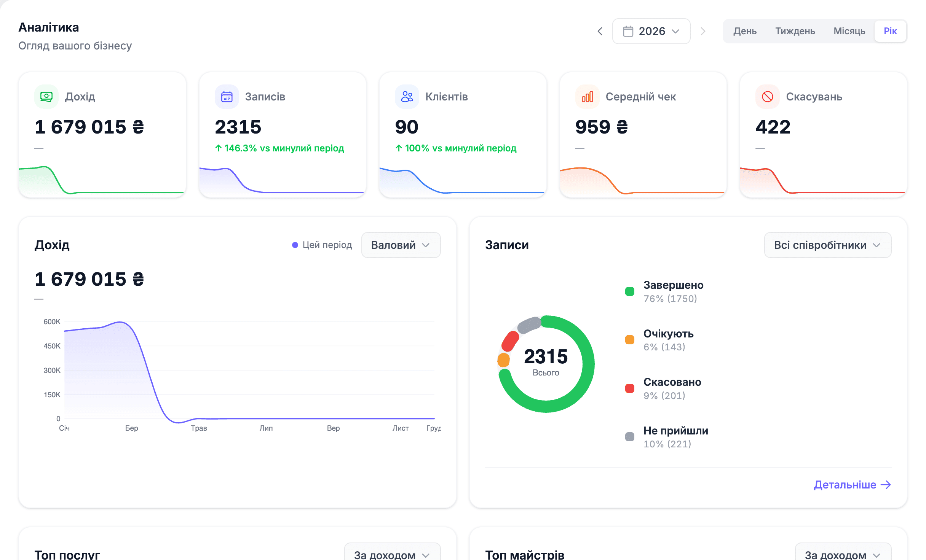Click the Завершено 76% (1750) legend text
This screenshot has height=560, width=926.
coord(673,291)
